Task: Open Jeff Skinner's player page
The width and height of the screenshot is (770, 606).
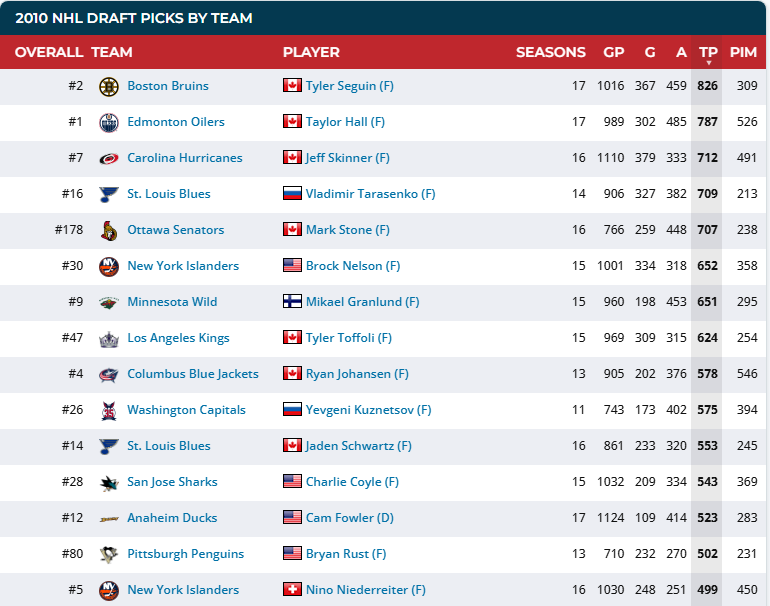Action: (348, 158)
